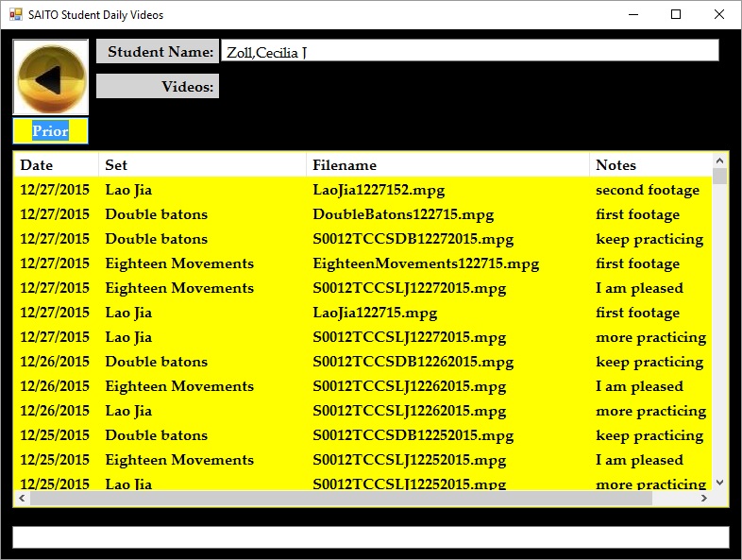Maximize the SAITO Student Daily Videos window

(676, 15)
